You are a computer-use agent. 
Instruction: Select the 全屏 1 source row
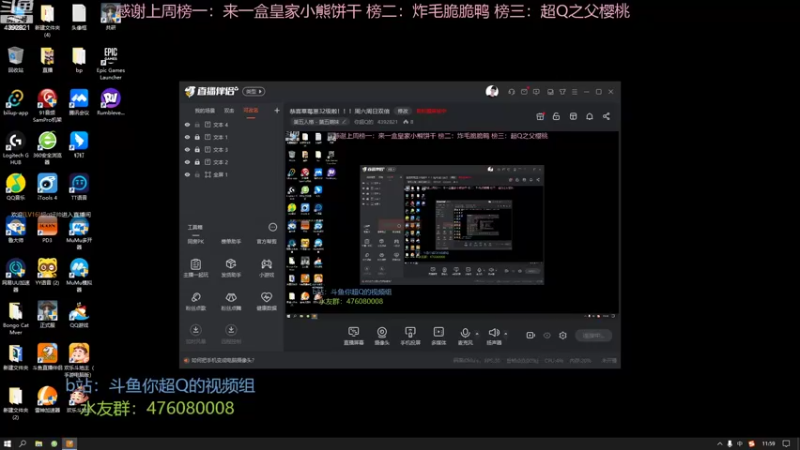tap(231, 174)
